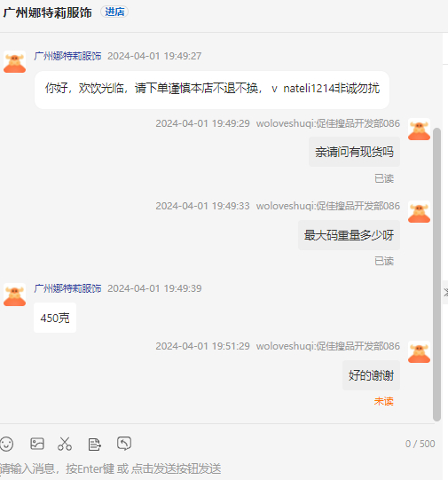Viewport: 448px width, 480px height.
Task: Click the 进店 button to enter shop
Action: 114,12
